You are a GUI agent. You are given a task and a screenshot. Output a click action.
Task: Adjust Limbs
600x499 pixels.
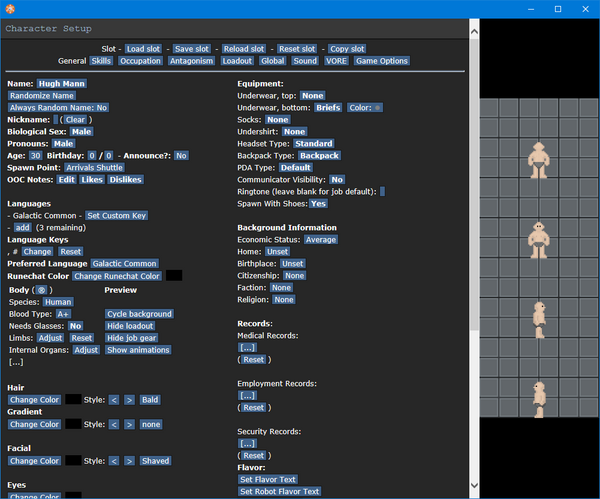pos(51,338)
